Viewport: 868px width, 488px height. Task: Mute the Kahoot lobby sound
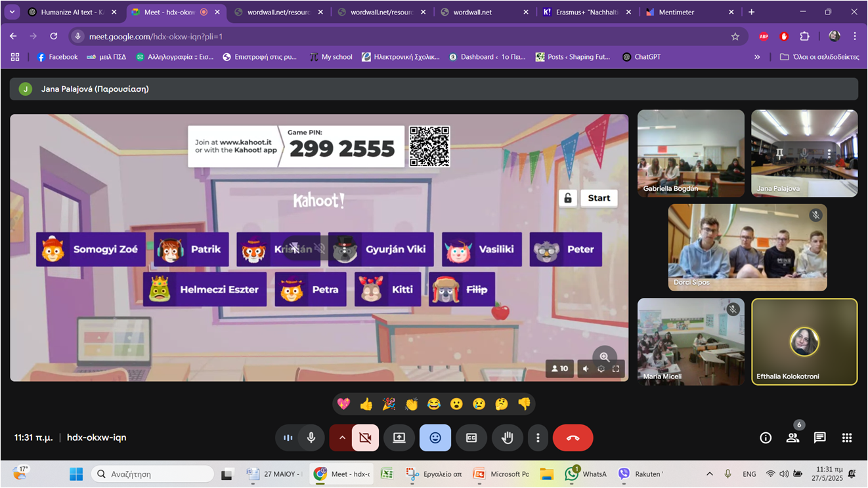point(586,369)
